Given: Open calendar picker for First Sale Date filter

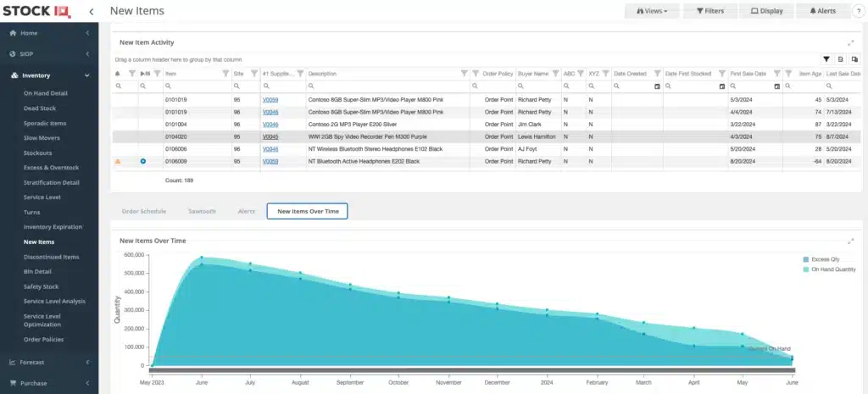Looking at the screenshot, I should click(776, 87).
